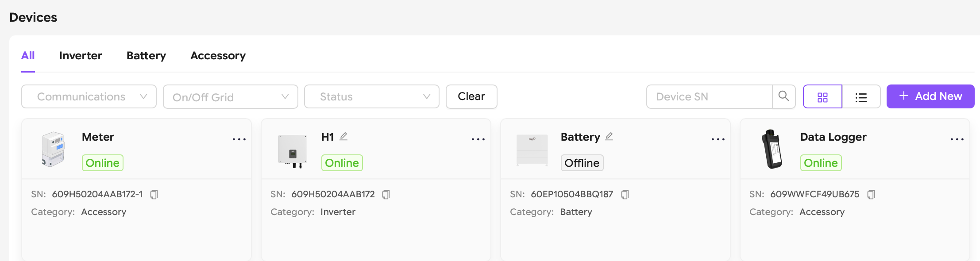This screenshot has height=261, width=980.
Task: Click the Battery device thumbnail
Action: pos(532,150)
